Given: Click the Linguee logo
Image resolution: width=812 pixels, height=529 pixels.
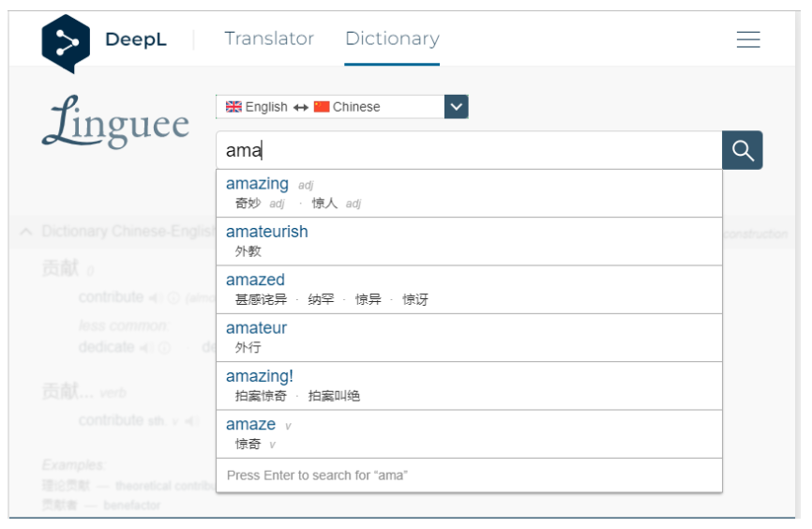Looking at the screenshot, I should (x=115, y=122).
